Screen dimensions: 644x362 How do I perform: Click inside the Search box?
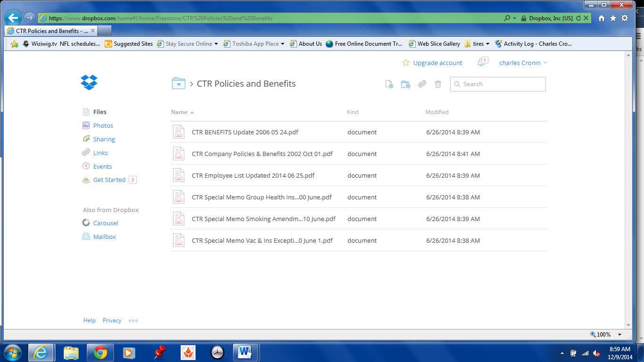point(498,84)
